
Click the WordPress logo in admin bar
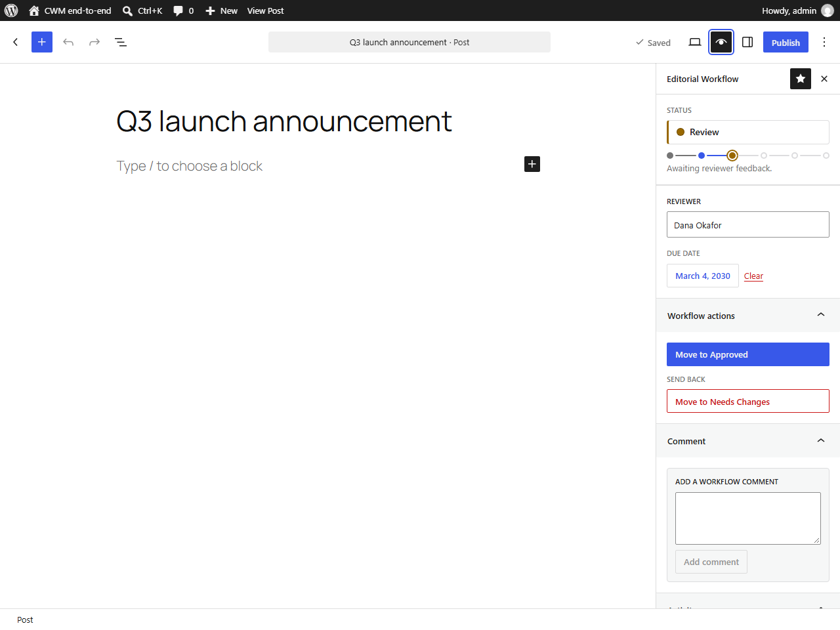point(11,10)
